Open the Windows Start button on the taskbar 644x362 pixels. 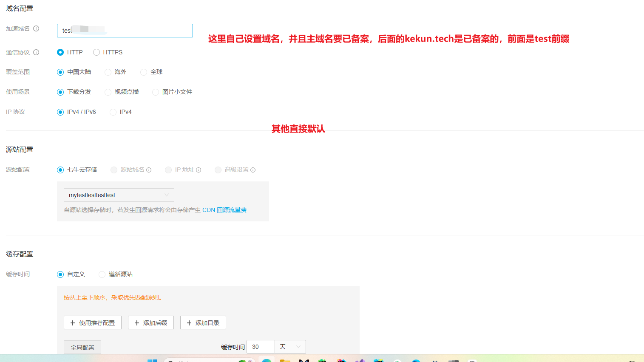pos(152,360)
